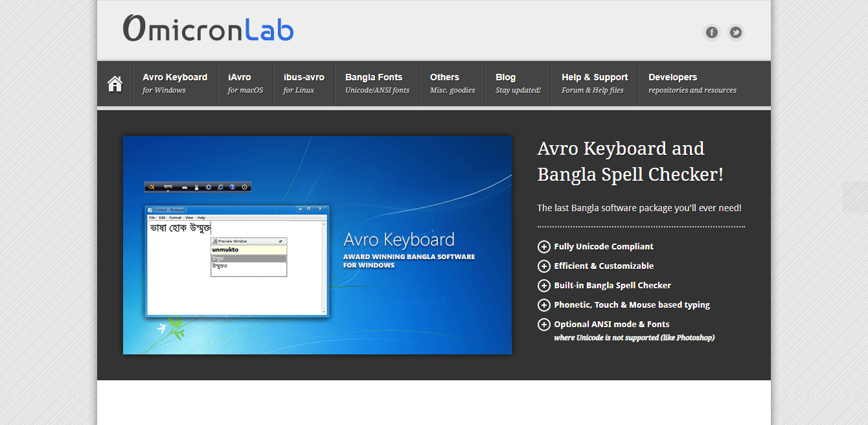This screenshot has height=425, width=868.
Task: Open ibus-avro for Linux menu
Action: 304,84
